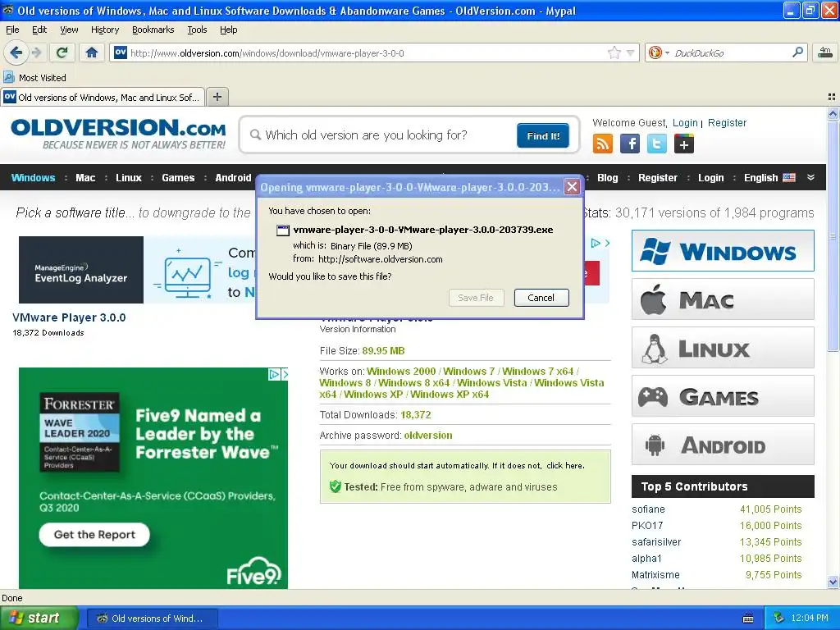Image resolution: width=840 pixels, height=630 pixels.
Task: Select Linux in the site nav bar
Action: [129, 177]
